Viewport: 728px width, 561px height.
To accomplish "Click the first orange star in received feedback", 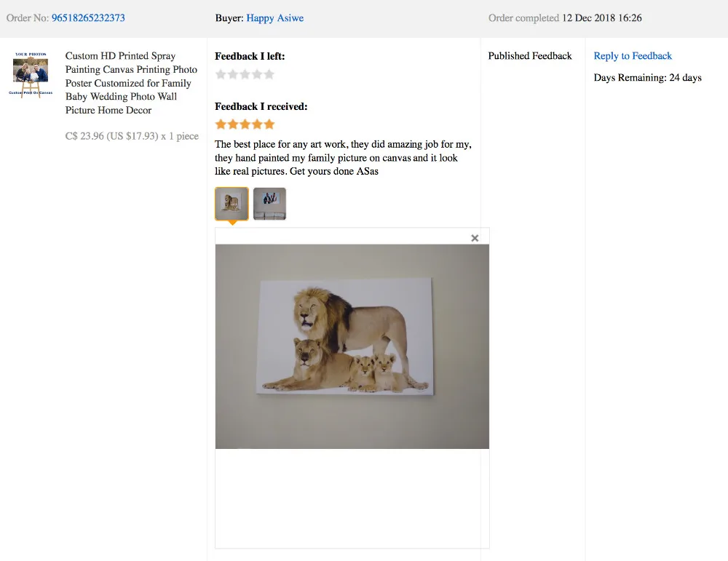I will point(221,124).
